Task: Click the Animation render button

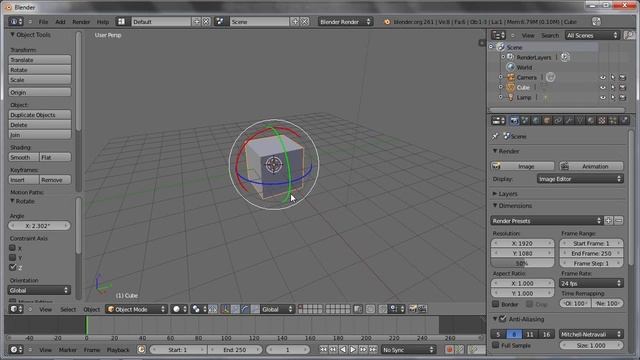Action: click(x=591, y=166)
